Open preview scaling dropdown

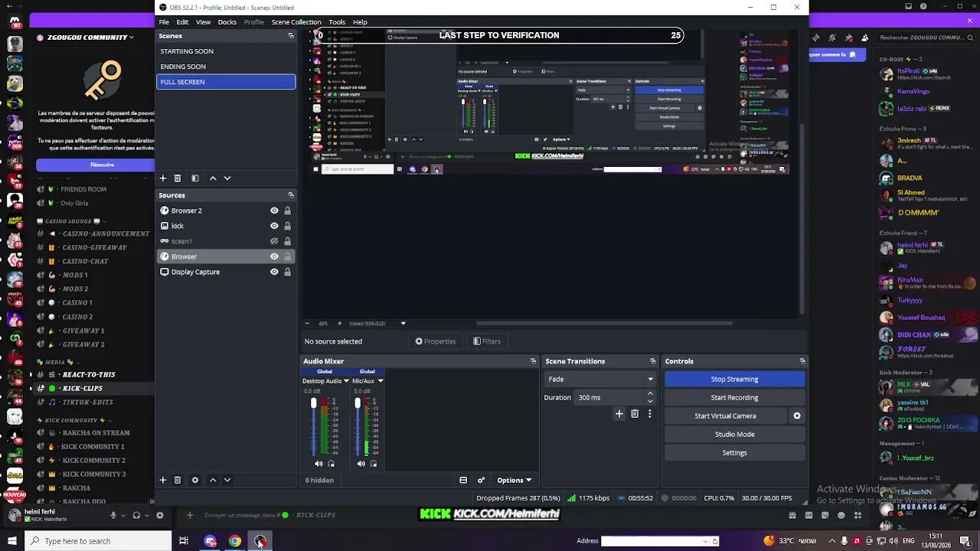pyautogui.click(x=403, y=324)
